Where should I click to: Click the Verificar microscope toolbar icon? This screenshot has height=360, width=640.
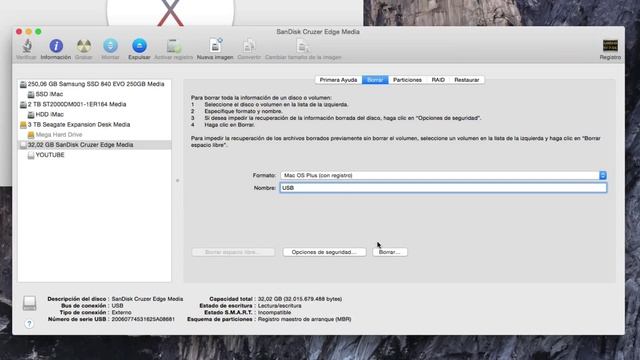(27, 46)
